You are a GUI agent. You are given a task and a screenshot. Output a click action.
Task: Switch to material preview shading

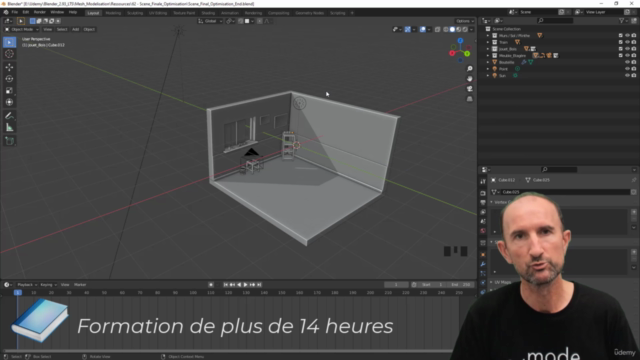tap(459, 29)
